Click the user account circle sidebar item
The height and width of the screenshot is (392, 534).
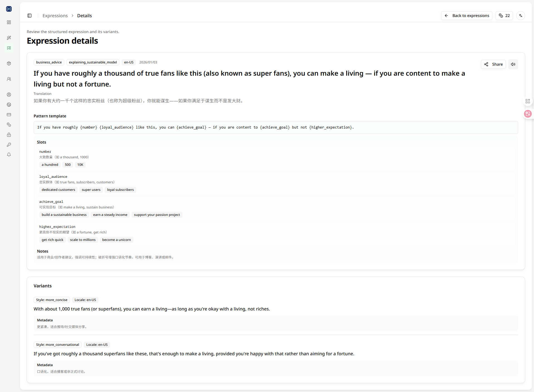click(x=9, y=95)
